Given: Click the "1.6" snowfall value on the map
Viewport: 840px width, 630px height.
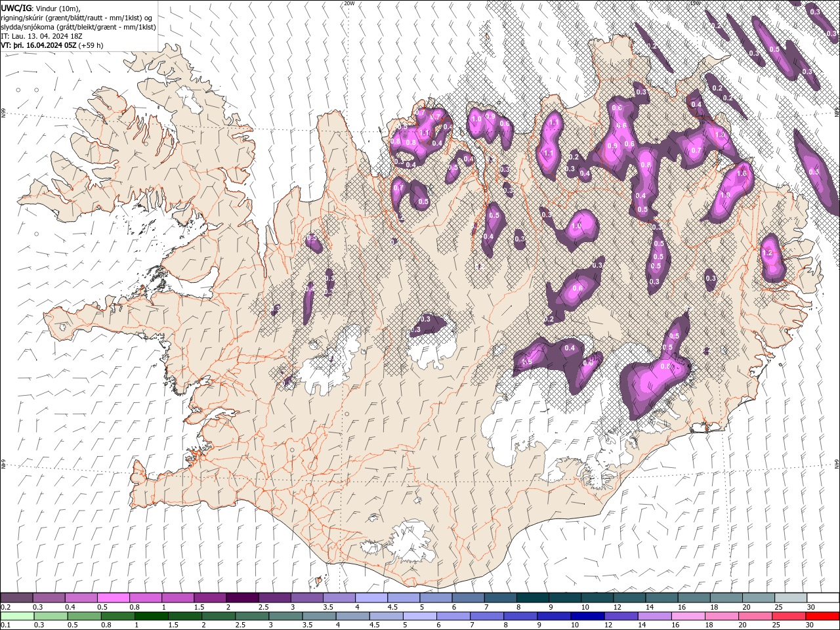Looking at the screenshot, I should [x=742, y=174].
